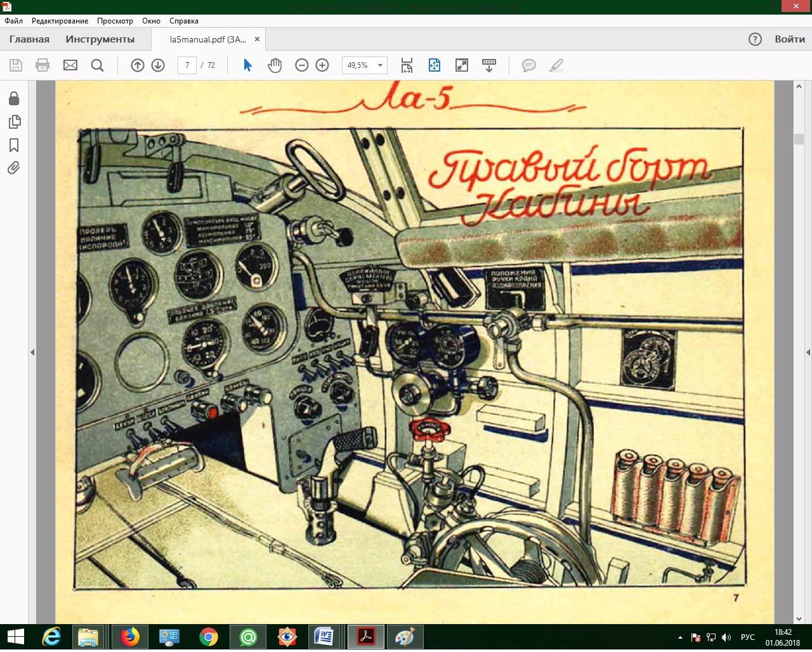Click the Войти sign-in button
Screen dimensions: 812x652
789,39
